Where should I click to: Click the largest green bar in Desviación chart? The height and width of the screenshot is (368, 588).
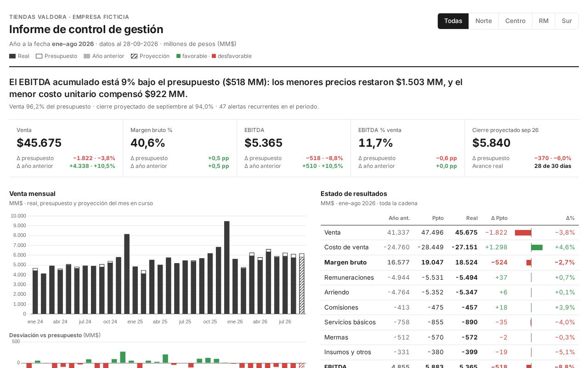pyautogui.click(x=123, y=357)
